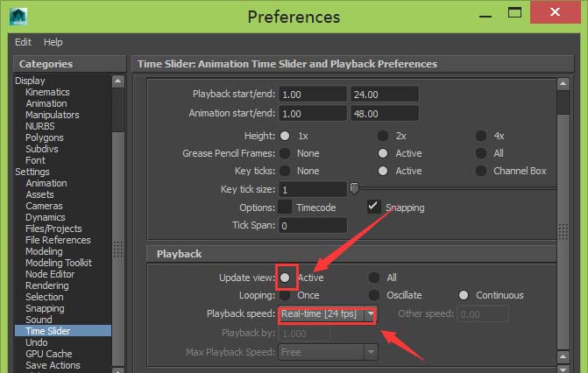
Task: Set Looping to Continuous
Action: 464,295
